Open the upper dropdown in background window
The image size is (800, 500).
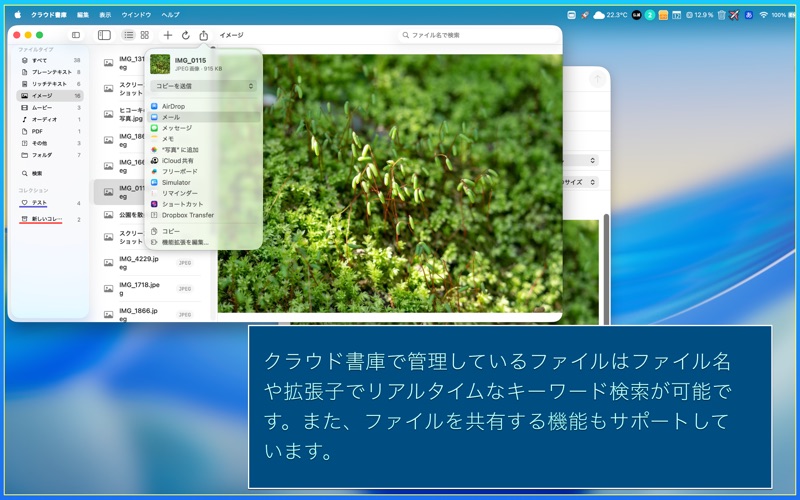coord(580,160)
